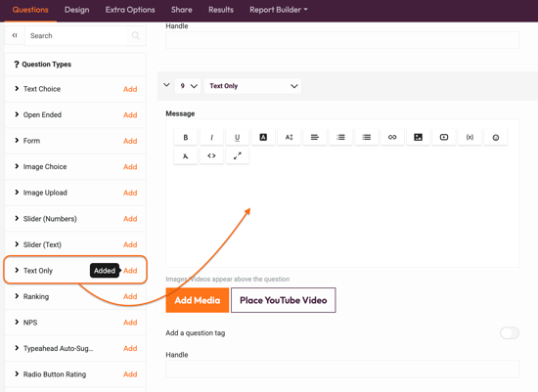The width and height of the screenshot is (538, 392).
Task: Click the search magnifier icon
Action: point(136,35)
